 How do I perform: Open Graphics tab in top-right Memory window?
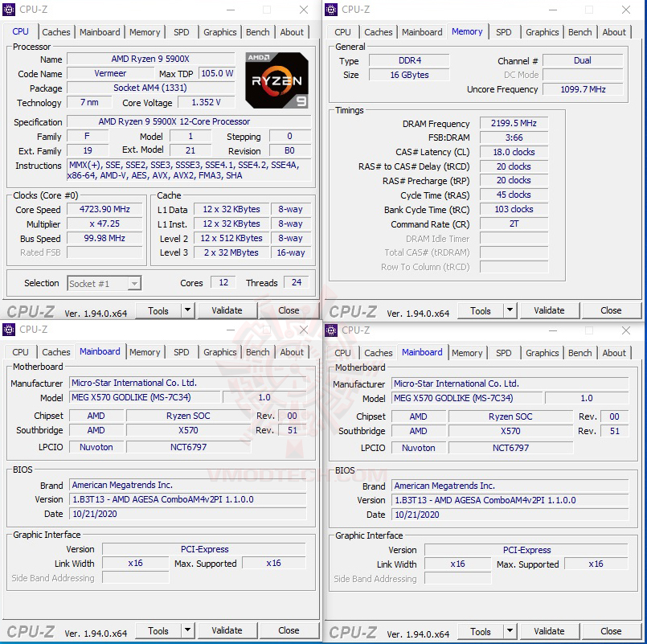(543, 32)
